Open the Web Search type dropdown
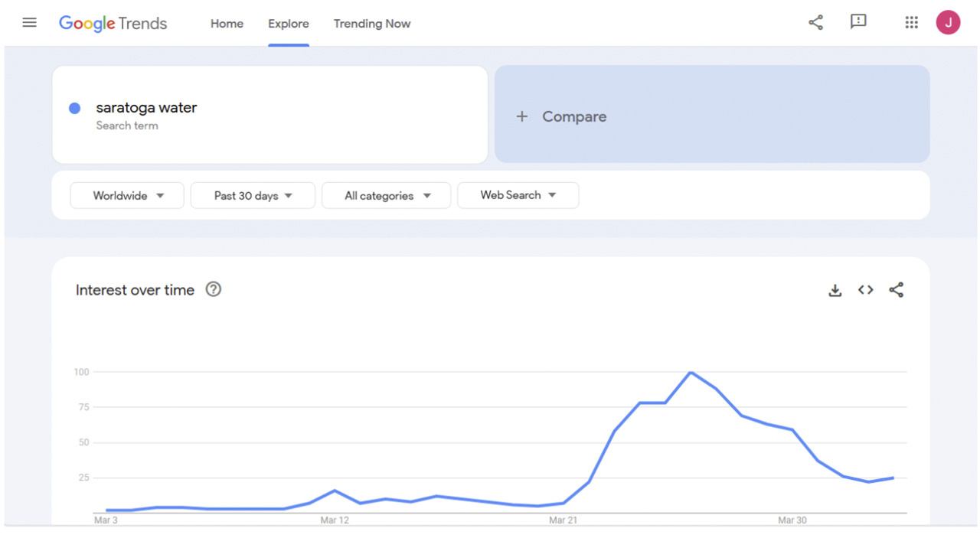The image size is (980, 551). [518, 195]
